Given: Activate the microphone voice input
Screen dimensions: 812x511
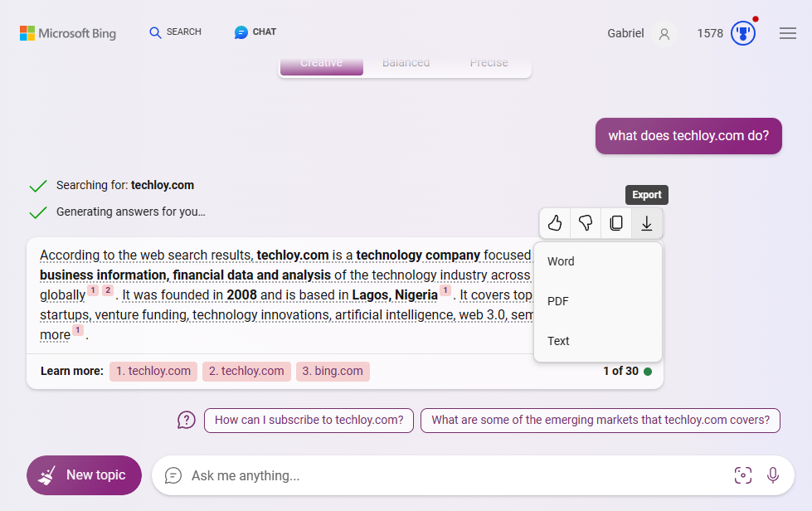Looking at the screenshot, I should pos(773,475).
